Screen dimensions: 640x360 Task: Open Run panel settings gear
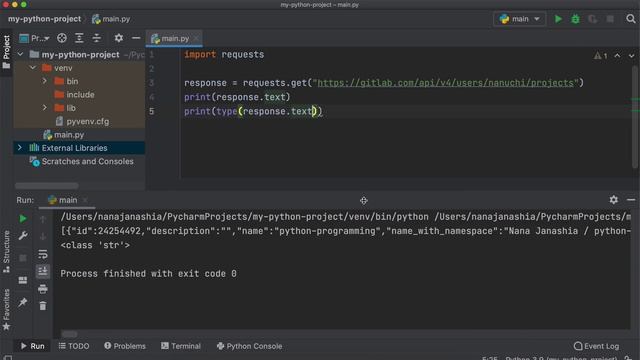(x=613, y=200)
